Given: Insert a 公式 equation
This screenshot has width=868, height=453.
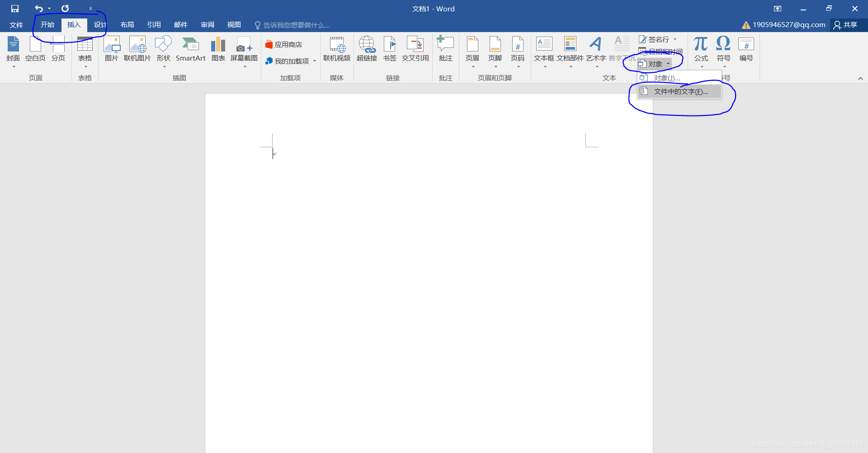Looking at the screenshot, I should (x=701, y=51).
